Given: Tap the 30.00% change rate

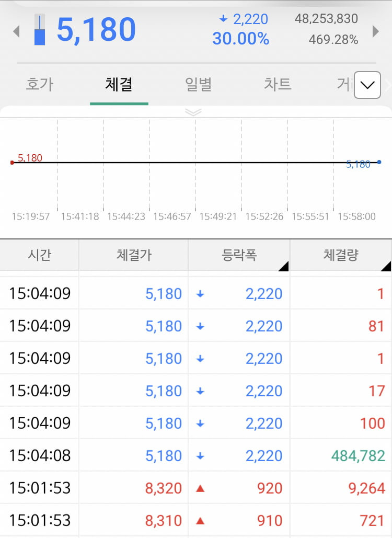Looking at the screenshot, I should (x=241, y=39).
